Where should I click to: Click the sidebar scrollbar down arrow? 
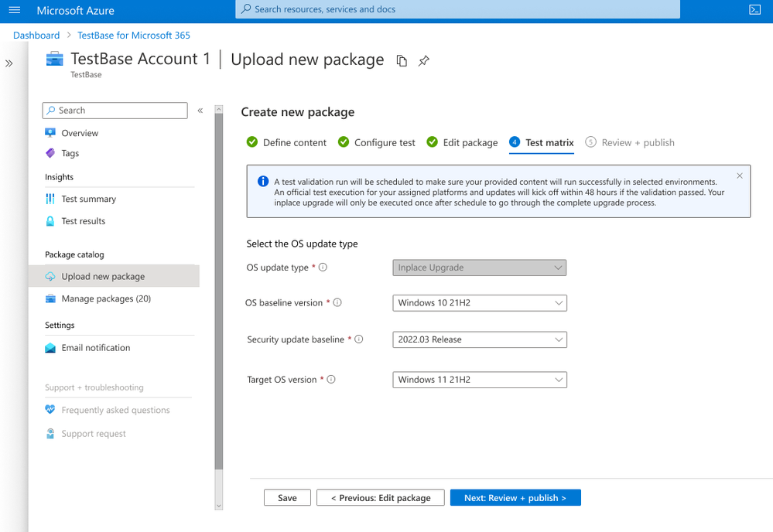pos(219,506)
